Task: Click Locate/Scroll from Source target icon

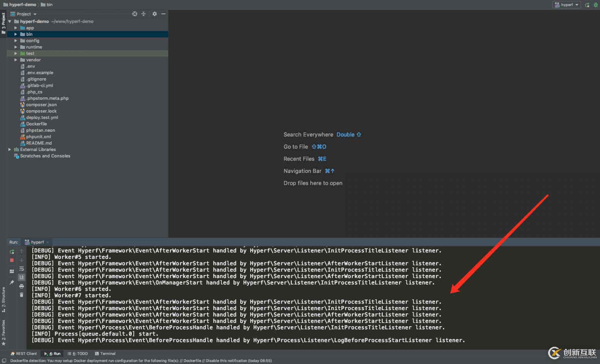Action: [x=135, y=14]
